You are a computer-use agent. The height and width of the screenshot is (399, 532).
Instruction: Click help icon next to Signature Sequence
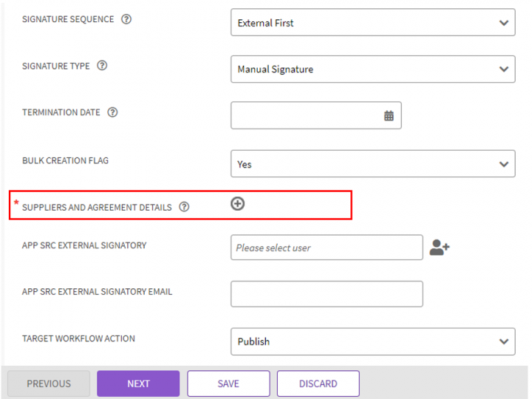click(126, 19)
